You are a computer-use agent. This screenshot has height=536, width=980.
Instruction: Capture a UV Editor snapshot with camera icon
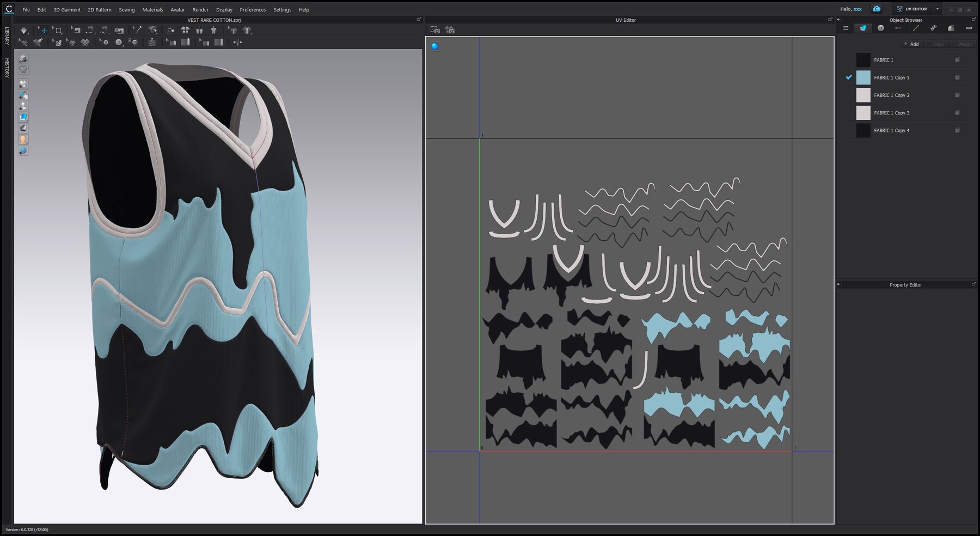tap(435, 31)
